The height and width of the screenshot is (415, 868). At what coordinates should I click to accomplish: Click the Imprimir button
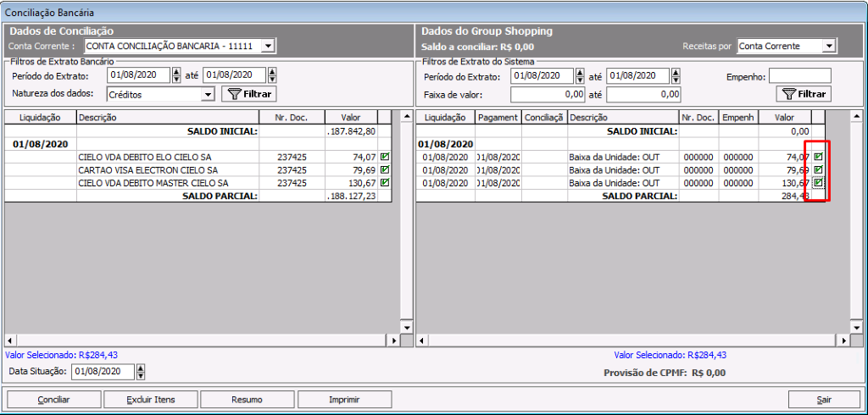(x=344, y=400)
